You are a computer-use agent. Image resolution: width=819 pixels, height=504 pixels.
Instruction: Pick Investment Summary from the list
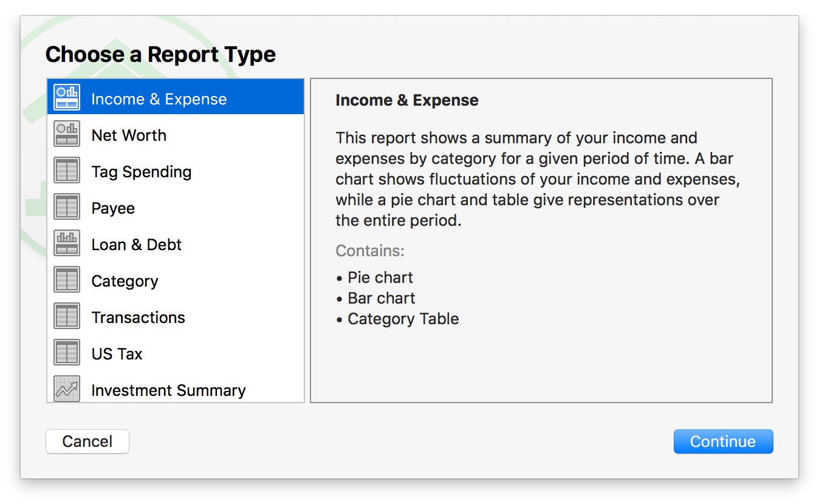click(168, 390)
